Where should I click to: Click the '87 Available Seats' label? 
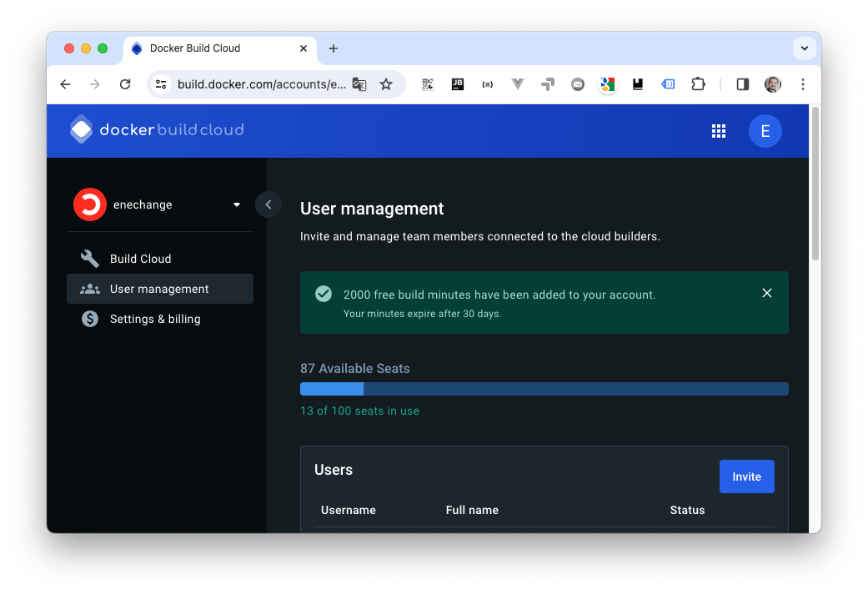[355, 368]
